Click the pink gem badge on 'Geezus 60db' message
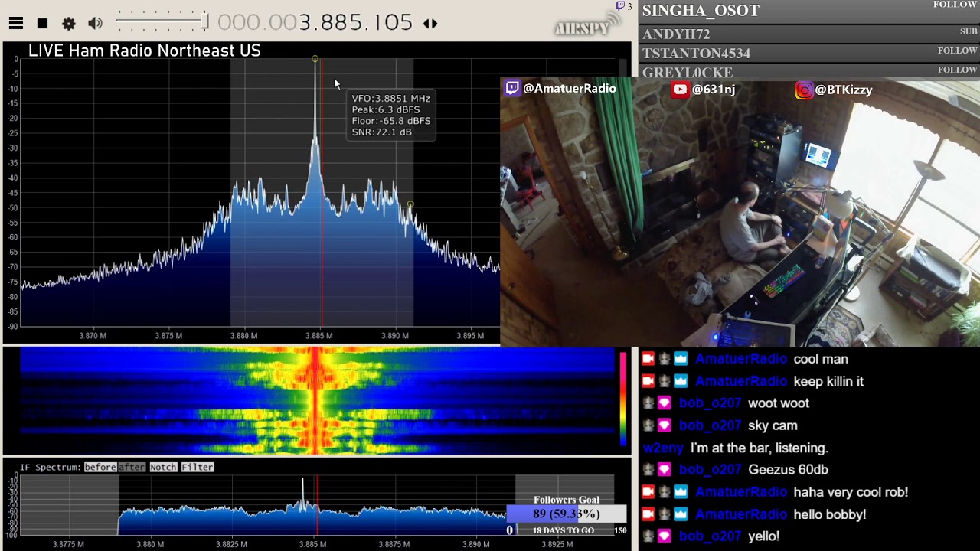This screenshot has width=980, height=551. coord(665,470)
